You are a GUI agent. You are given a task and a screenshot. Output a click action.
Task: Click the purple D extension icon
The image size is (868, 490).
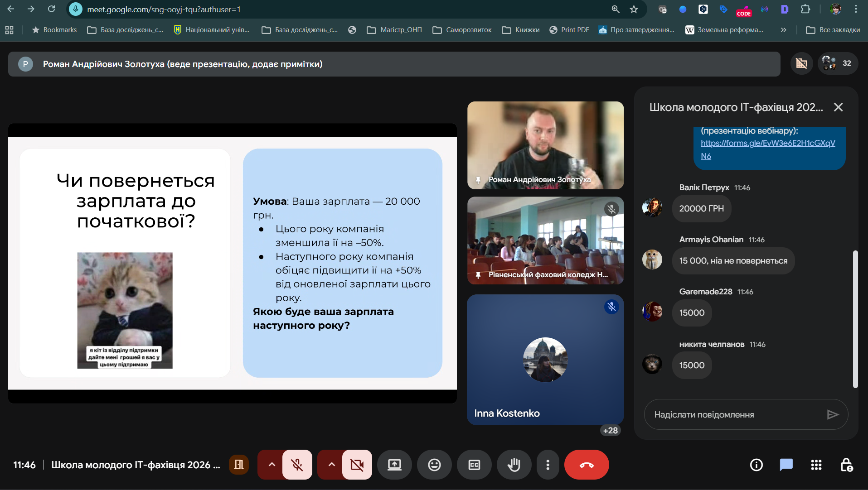pos(785,9)
